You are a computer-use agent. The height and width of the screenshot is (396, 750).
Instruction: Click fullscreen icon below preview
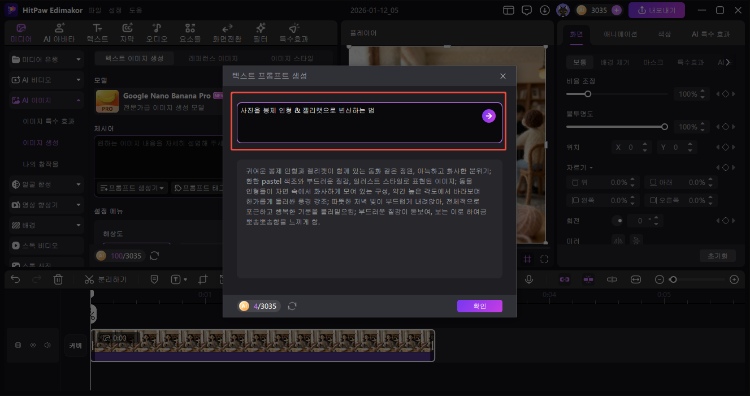click(544, 259)
